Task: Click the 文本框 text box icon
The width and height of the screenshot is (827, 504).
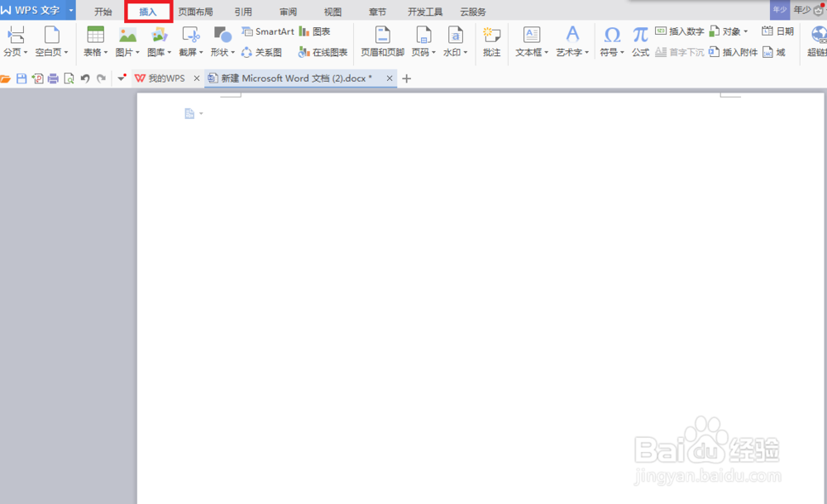Action: (532, 35)
